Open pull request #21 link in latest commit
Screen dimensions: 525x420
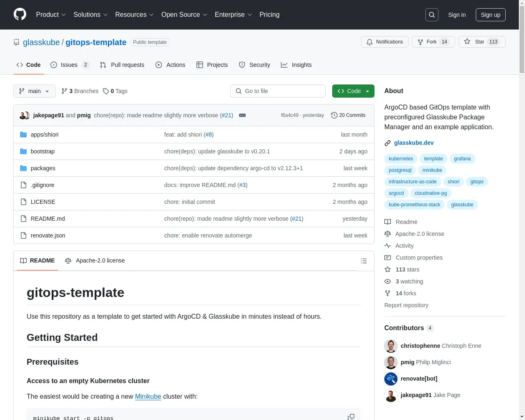pyautogui.click(x=226, y=115)
